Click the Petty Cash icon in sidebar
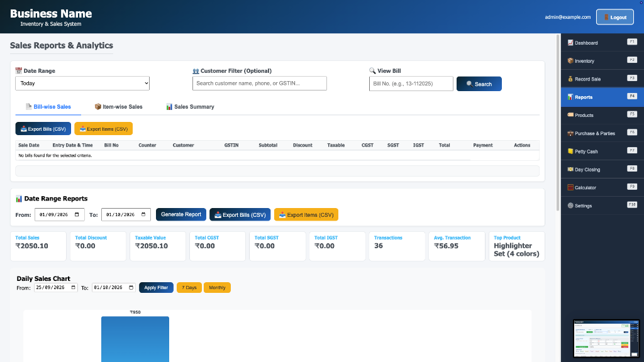Image resolution: width=644 pixels, height=362 pixels. coord(570,151)
